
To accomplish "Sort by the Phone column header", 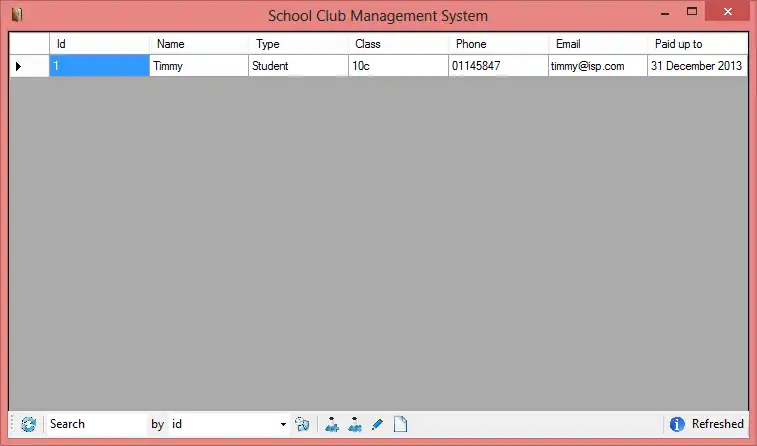I will click(x=498, y=44).
